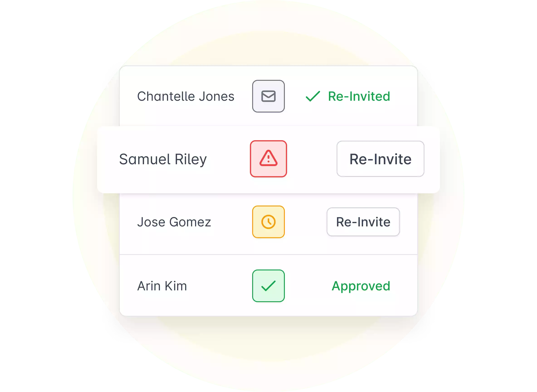Click the word Gomez in Jose's row
Image resolution: width=537 pixels, height=392 pixels.
click(x=190, y=222)
